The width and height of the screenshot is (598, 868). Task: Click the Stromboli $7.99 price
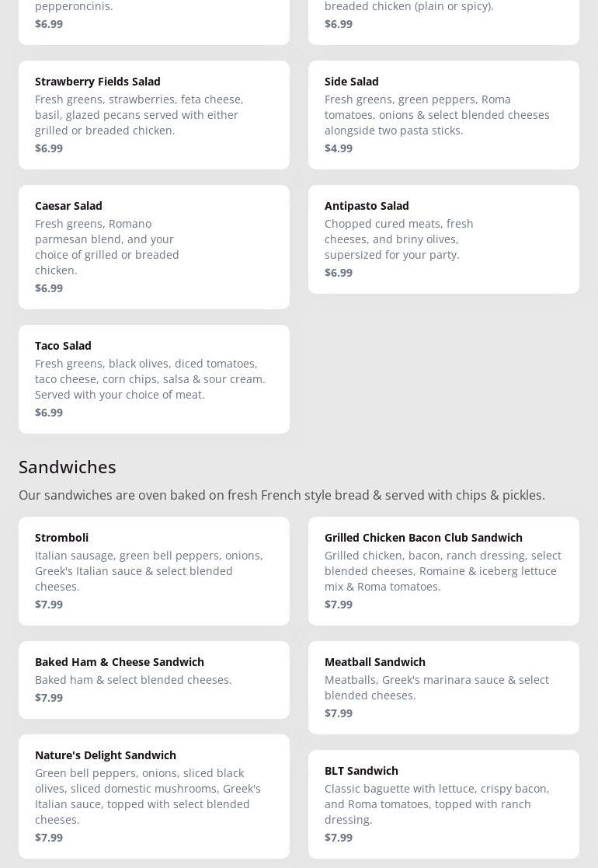pos(49,604)
